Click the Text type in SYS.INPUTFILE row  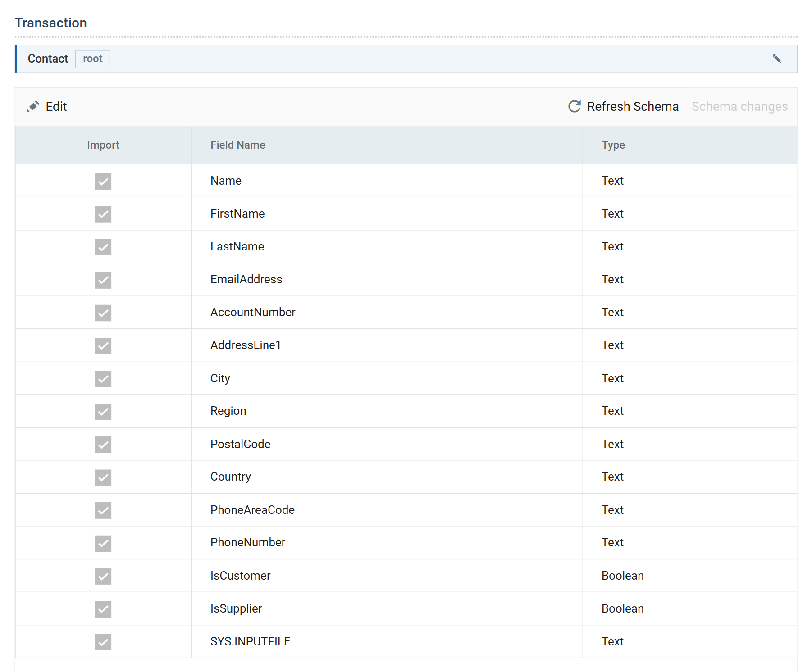(x=612, y=641)
